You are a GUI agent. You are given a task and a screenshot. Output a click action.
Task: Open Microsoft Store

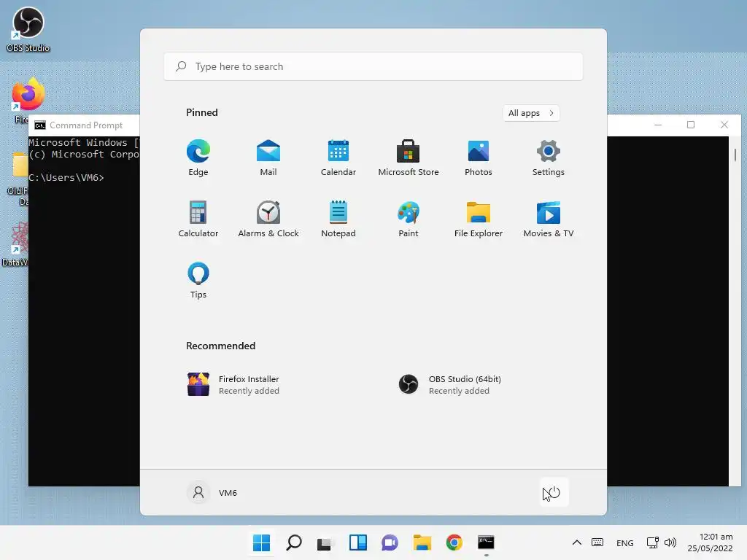pyautogui.click(x=409, y=158)
